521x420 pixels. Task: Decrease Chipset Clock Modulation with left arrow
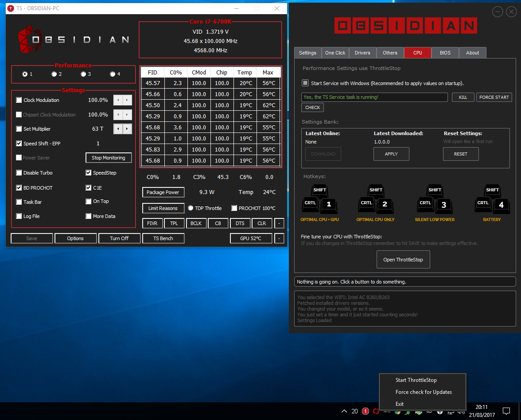[x=118, y=115]
